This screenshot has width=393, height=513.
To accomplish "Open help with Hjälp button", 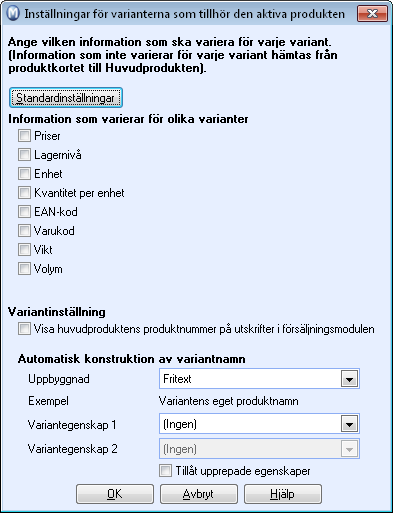I will [283, 494].
